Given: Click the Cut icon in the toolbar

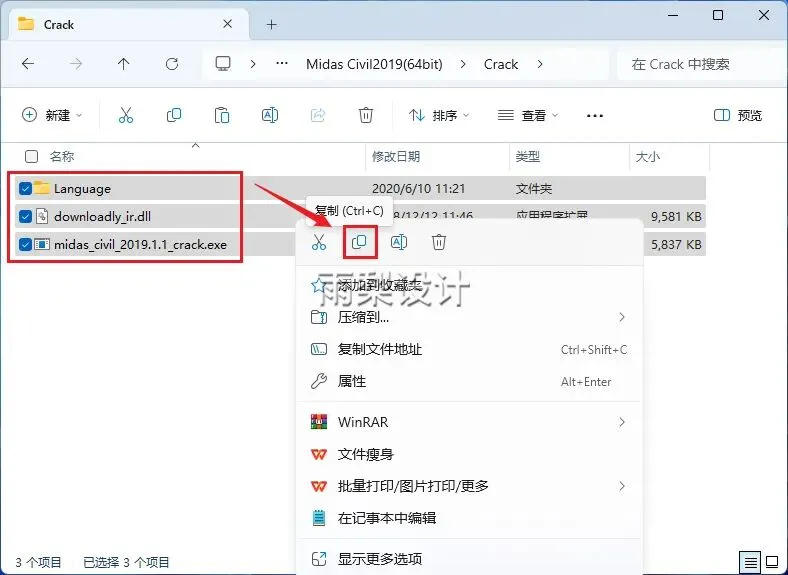Looking at the screenshot, I should [126, 116].
